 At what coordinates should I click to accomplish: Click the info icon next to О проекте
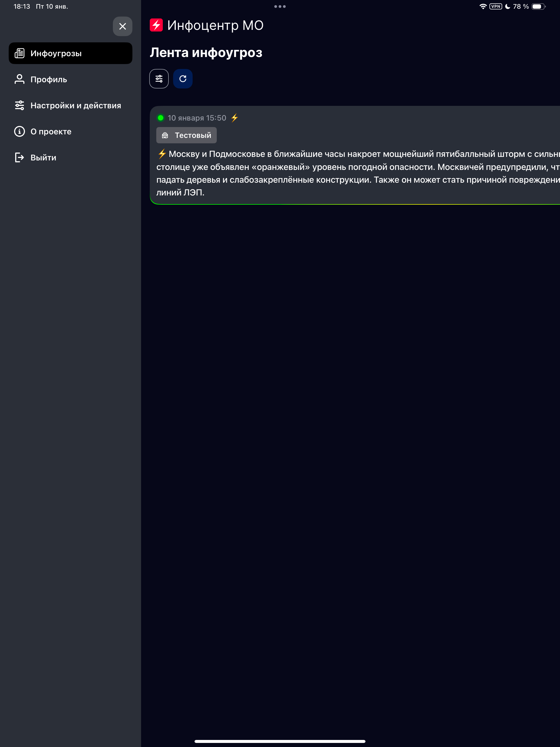[x=20, y=131]
